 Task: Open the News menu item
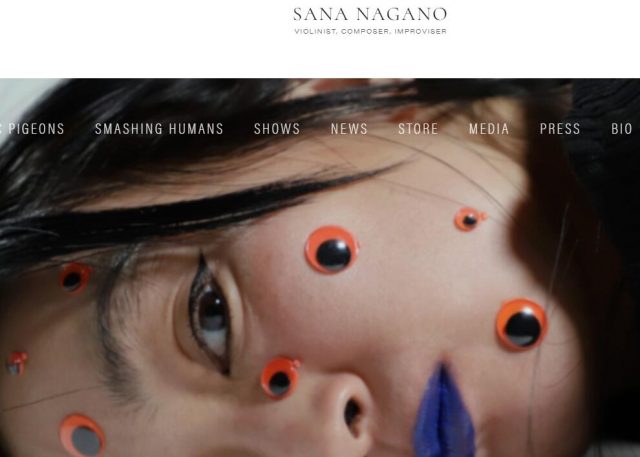coord(349,129)
